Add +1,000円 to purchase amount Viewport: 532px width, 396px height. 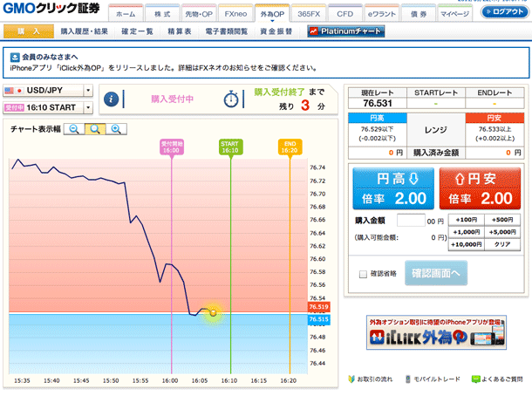click(467, 232)
